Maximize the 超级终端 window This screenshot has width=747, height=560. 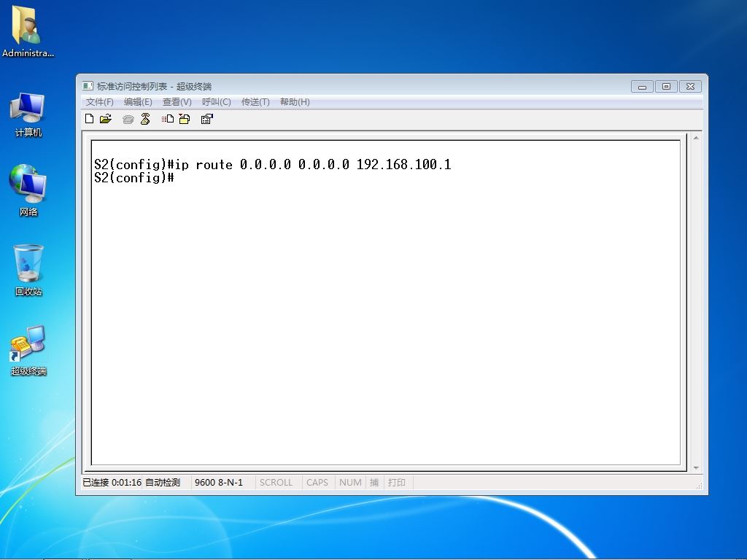(x=666, y=87)
